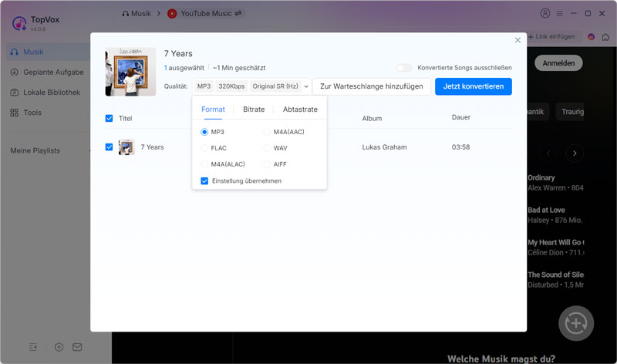Select the M4A(AAC) format radio button
Image resolution: width=617 pixels, height=364 pixels.
(x=267, y=132)
